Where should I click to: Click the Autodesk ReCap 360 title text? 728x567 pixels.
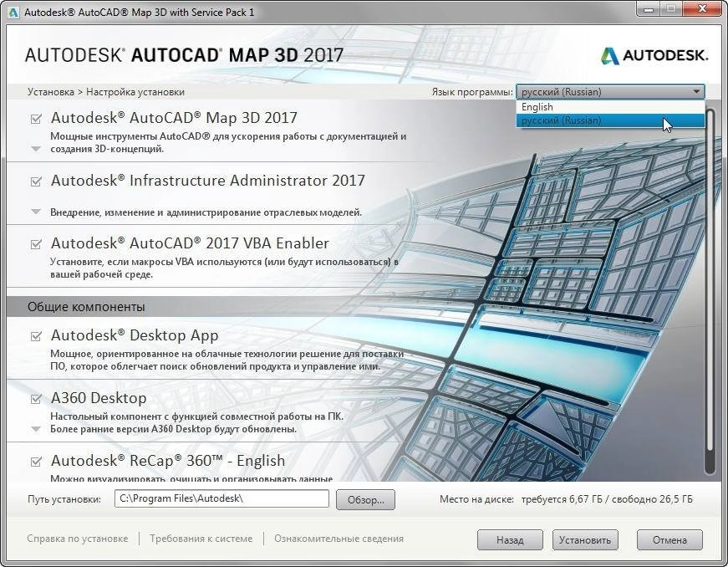click(168, 461)
